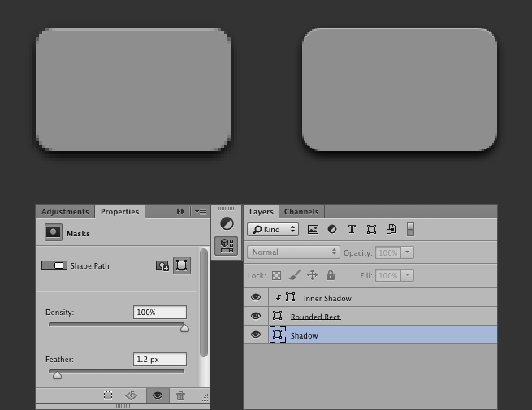Filter layers by shape layers
This screenshot has width=532, height=410.
pos(371,230)
